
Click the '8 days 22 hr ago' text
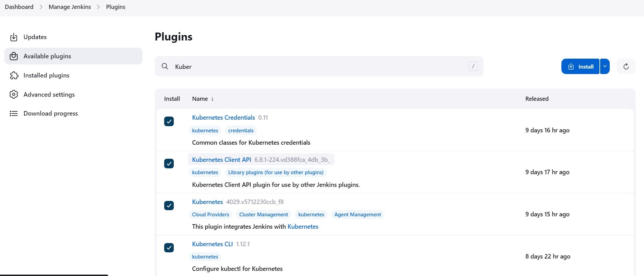point(548,256)
